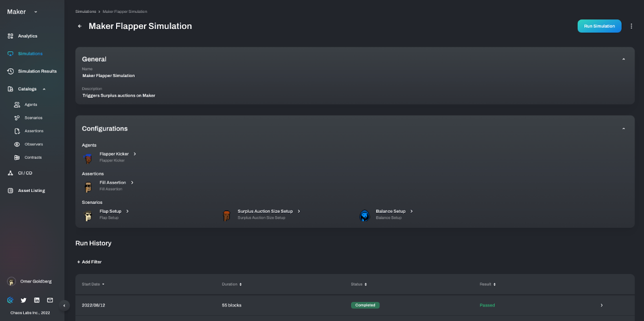Click the Agents people icon
The height and width of the screenshot is (321, 644).
click(x=17, y=105)
